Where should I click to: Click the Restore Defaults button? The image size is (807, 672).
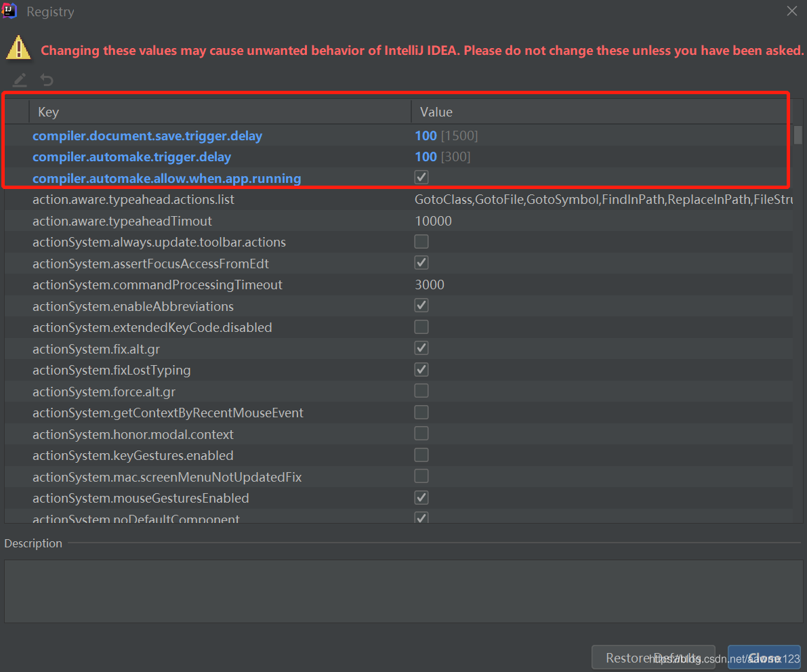point(653,657)
